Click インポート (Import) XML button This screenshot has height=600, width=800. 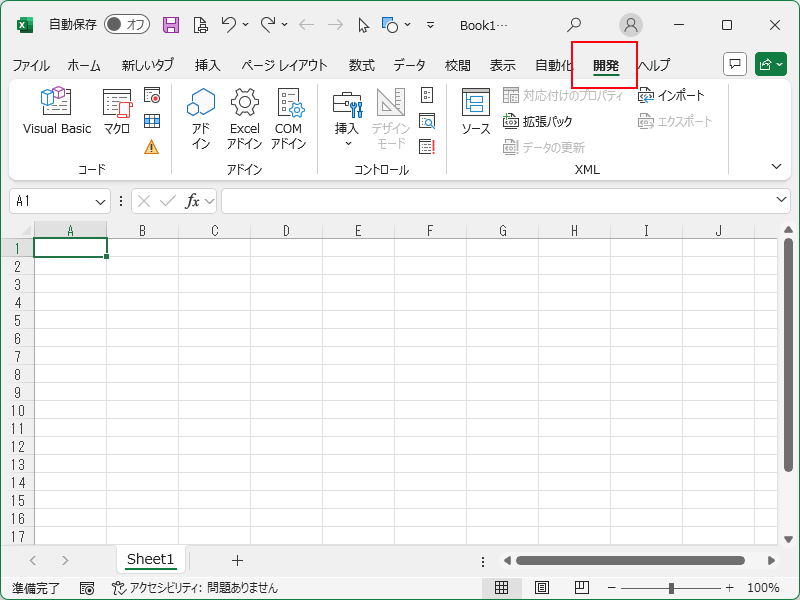coord(671,95)
